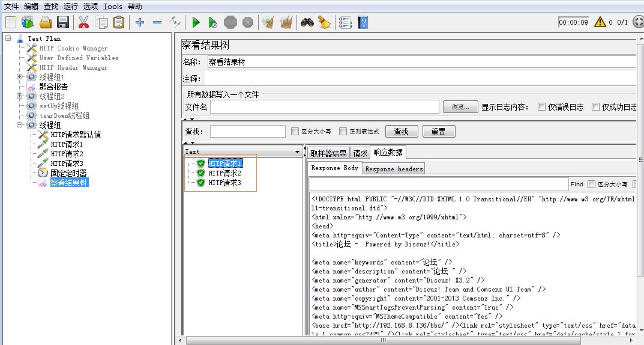Select User Defined Variables in tree

click(79, 58)
